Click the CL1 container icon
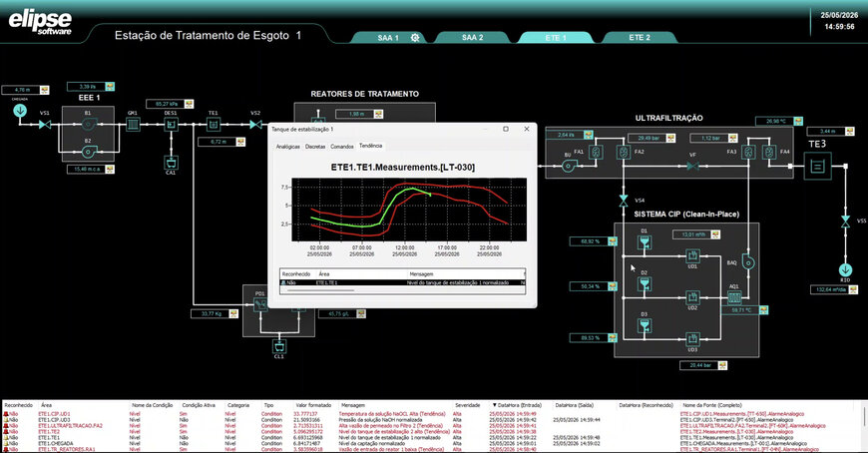 pos(279,346)
